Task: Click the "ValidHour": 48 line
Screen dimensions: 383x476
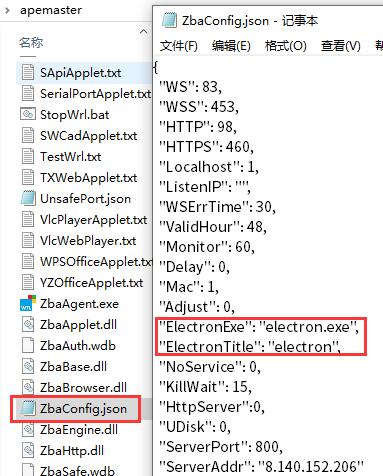Action: 213,227
